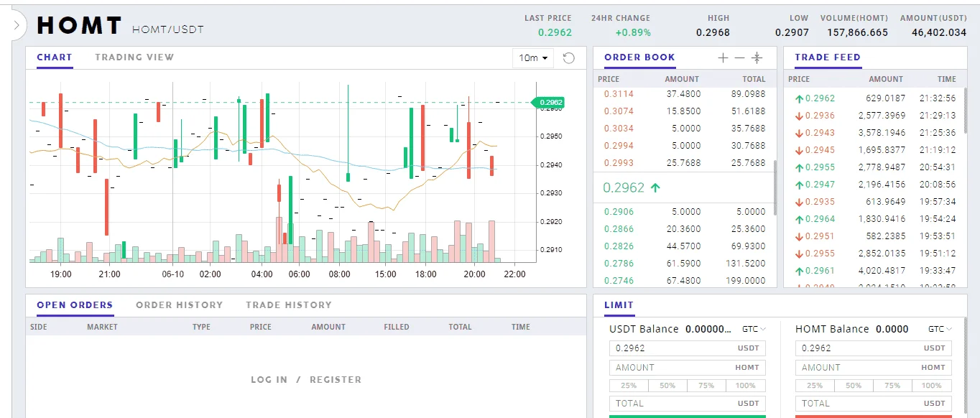This screenshot has width=980, height=418.
Task: Switch to the Trading View tab
Action: click(134, 57)
